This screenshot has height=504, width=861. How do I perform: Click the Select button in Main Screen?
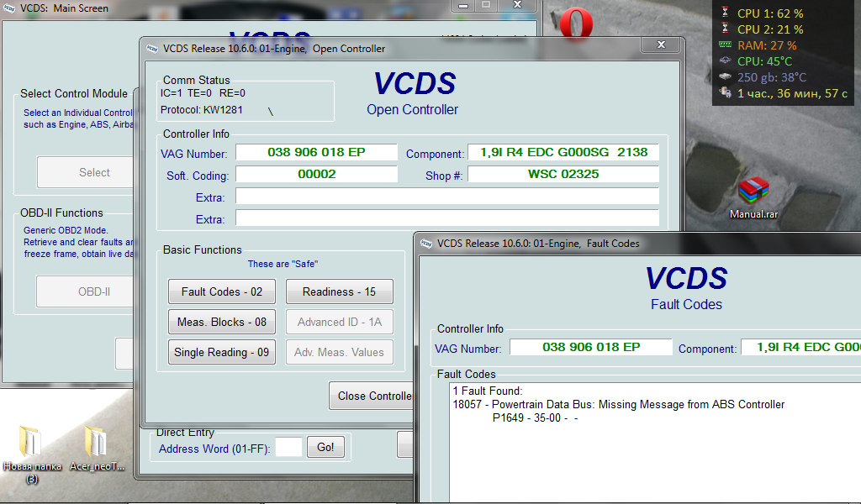click(x=86, y=172)
